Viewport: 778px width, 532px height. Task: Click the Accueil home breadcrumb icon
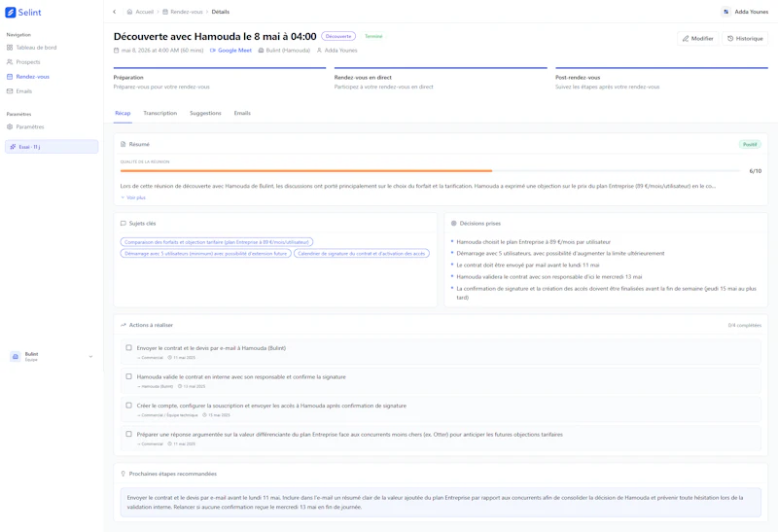coord(129,12)
